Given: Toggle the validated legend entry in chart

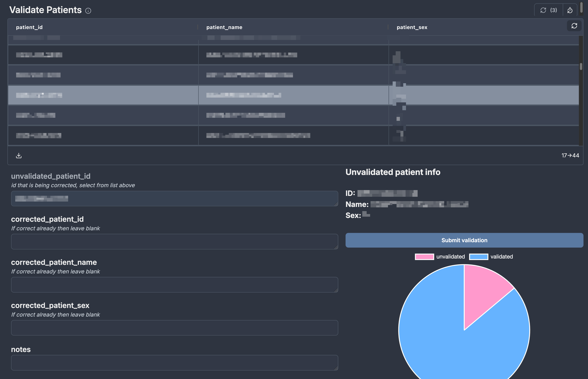Looking at the screenshot, I should point(501,257).
